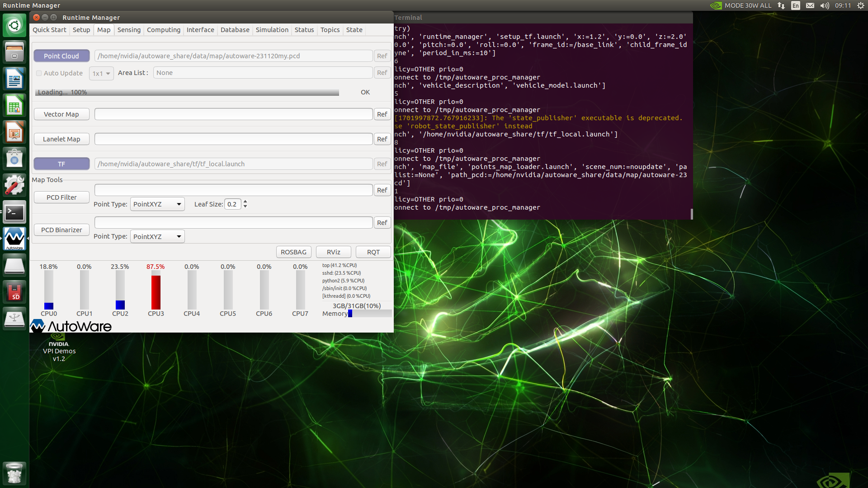Toggle the Lanelet Map button

[61, 139]
